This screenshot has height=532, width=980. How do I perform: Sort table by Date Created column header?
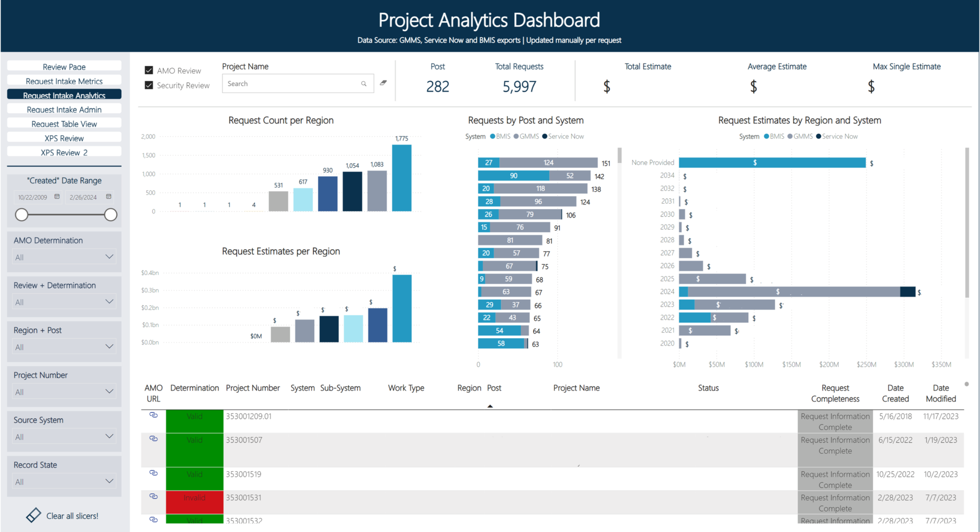895,393
